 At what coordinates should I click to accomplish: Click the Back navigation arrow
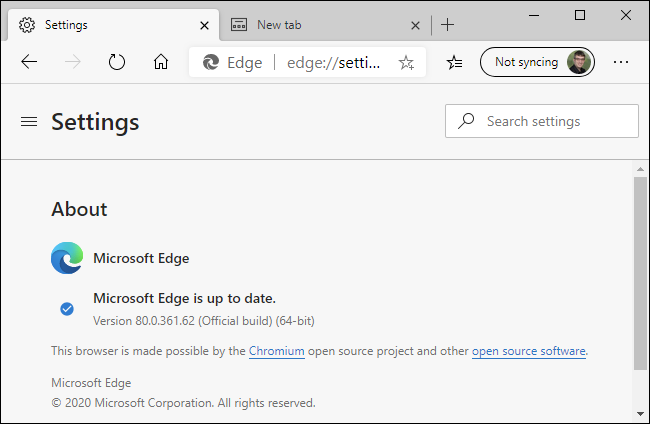[29, 62]
